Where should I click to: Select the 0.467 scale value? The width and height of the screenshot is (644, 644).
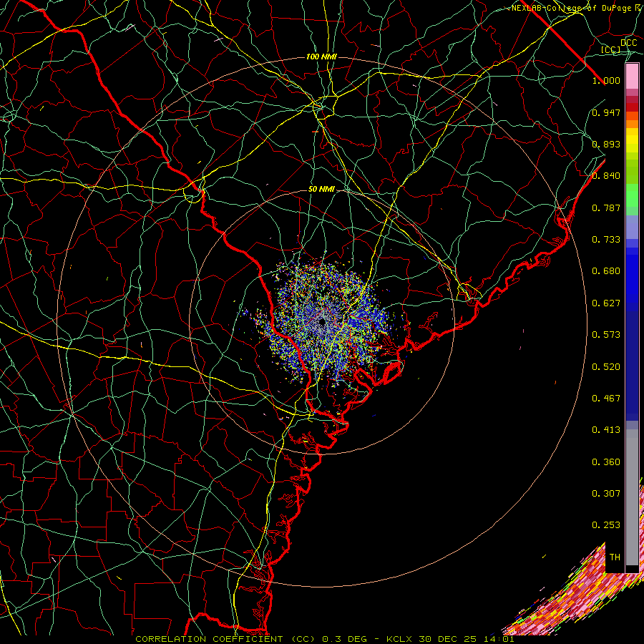(x=606, y=399)
